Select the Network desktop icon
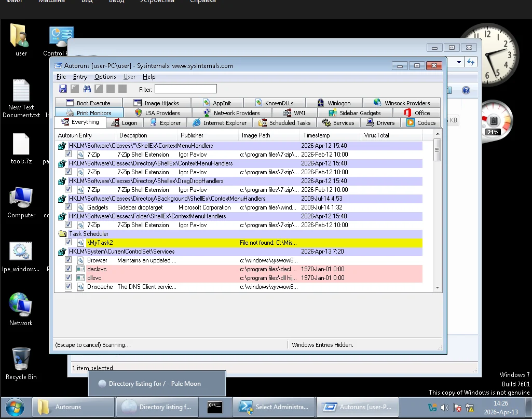 tap(21, 309)
